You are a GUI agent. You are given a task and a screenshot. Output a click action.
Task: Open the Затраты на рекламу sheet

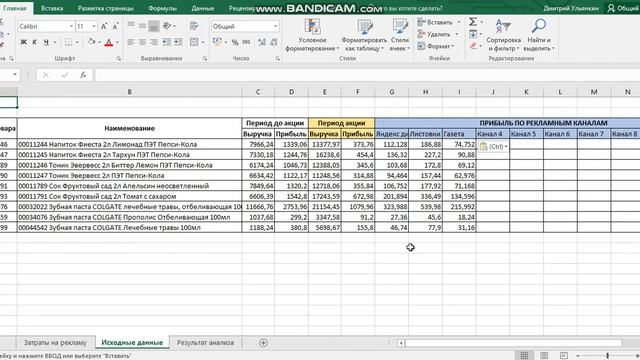tap(55, 343)
